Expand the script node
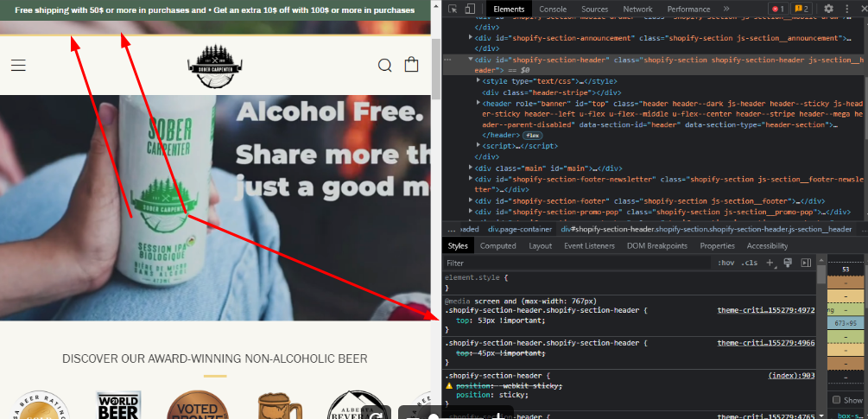 478,146
